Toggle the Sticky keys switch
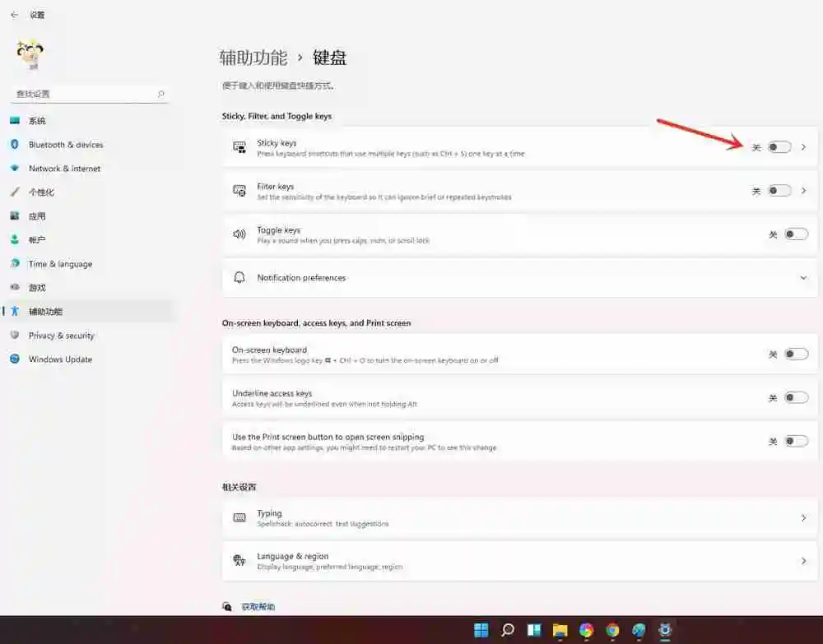 tap(779, 147)
